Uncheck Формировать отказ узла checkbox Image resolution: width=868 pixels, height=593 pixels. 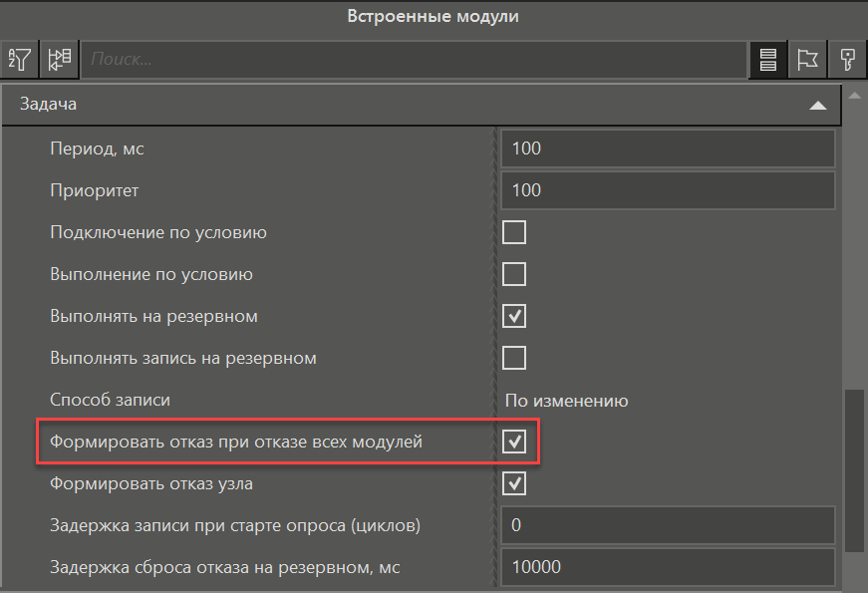pyautogui.click(x=513, y=483)
